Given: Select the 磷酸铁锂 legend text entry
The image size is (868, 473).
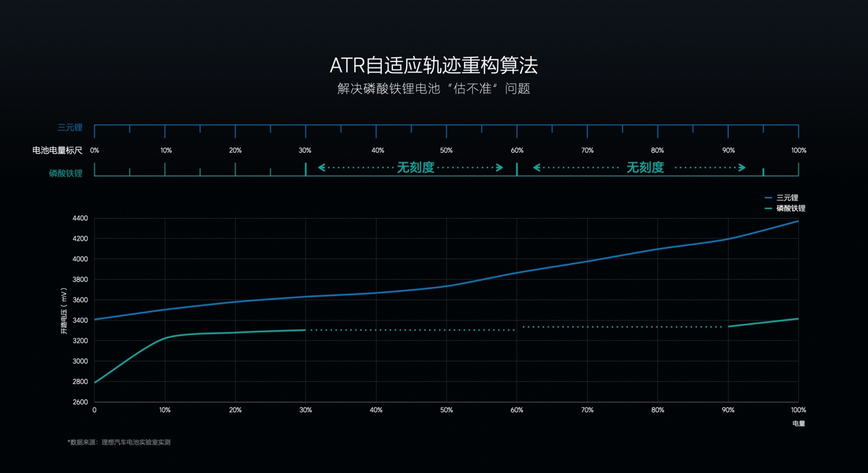Looking at the screenshot, I should [791, 208].
